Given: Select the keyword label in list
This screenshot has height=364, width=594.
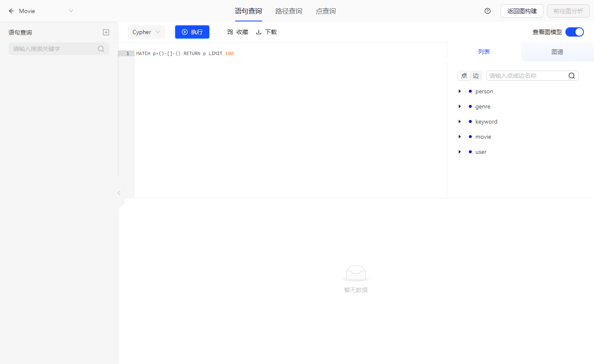Looking at the screenshot, I should pyautogui.click(x=486, y=121).
